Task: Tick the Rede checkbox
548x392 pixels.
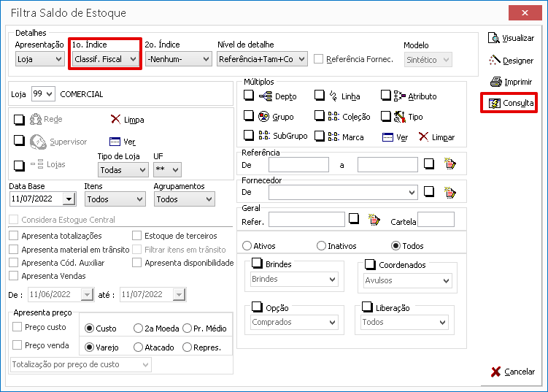Action: tap(19, 120)
